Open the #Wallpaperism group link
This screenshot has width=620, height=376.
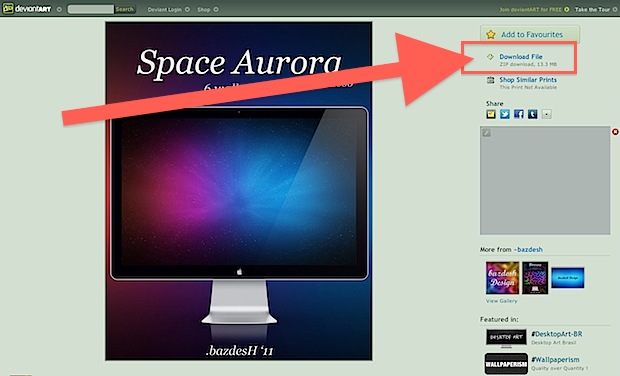click(555, 360)
